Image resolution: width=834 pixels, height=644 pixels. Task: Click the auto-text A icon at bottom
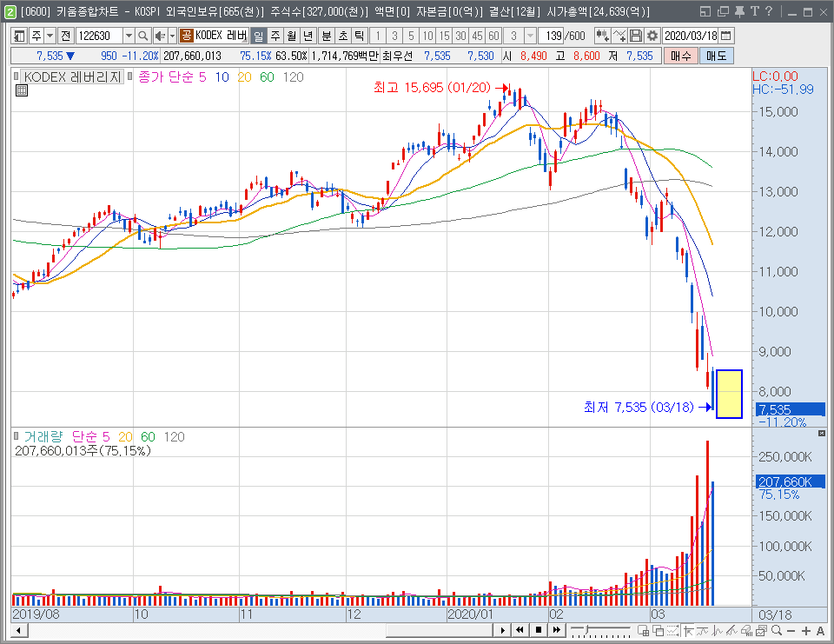click(x=820, y=631)
